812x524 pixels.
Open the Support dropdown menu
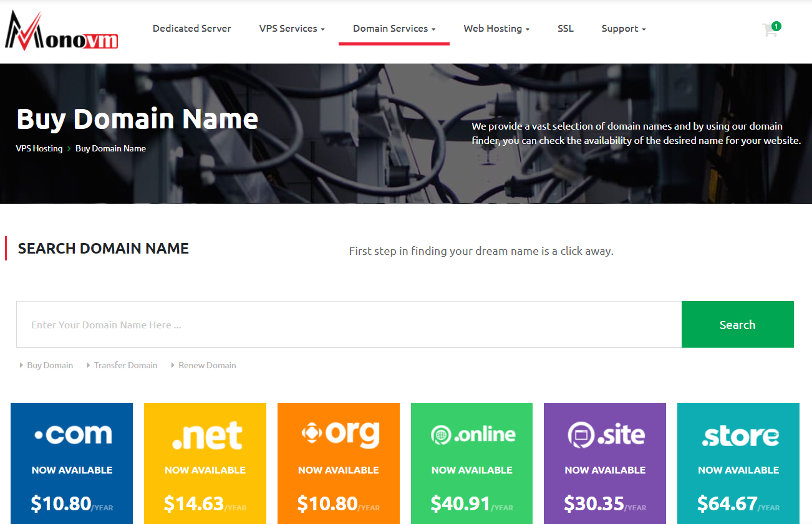click(624, 29)
